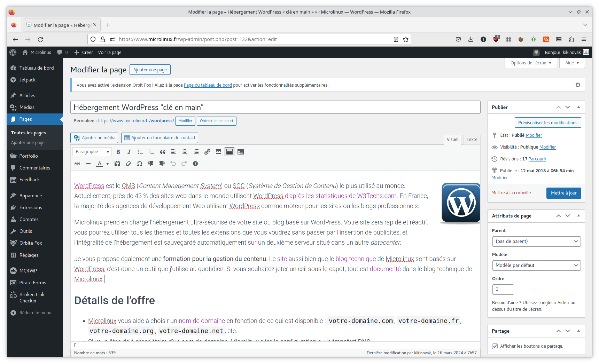Click the Mettre à jour button
Viewport: 599px width, 364px height.
click(x=563, y=193)
